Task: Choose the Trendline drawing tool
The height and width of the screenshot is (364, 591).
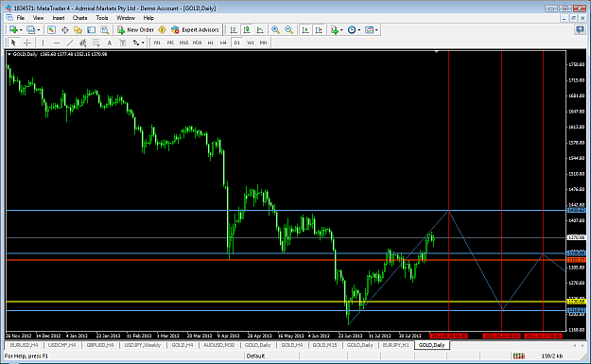Action: tap(70, 43)
